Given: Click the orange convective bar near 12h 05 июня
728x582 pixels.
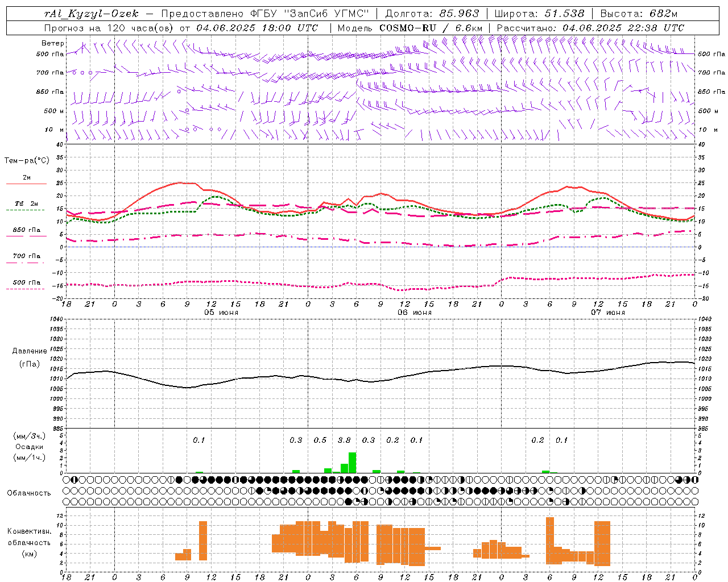Looking at the screenshot, I should pos(203,541).
